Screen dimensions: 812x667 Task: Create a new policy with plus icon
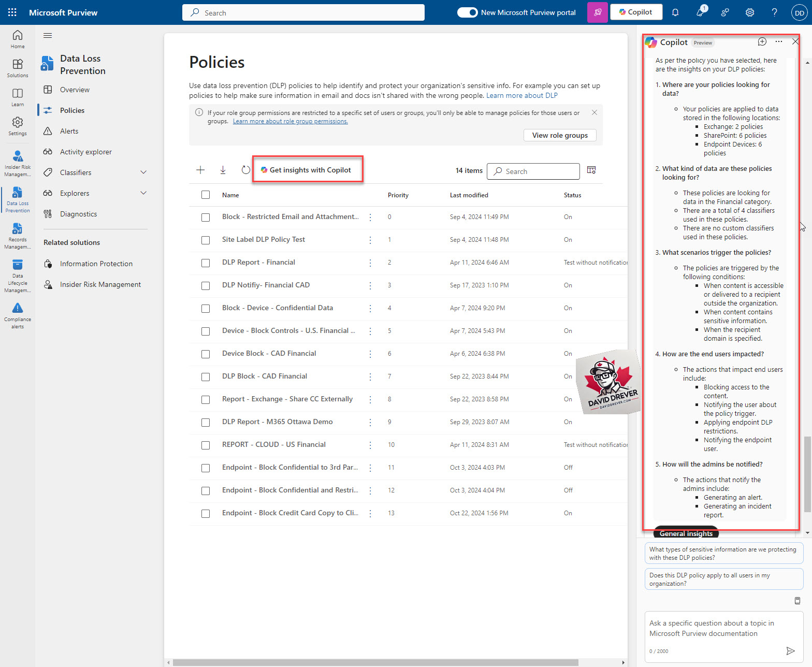200,170
